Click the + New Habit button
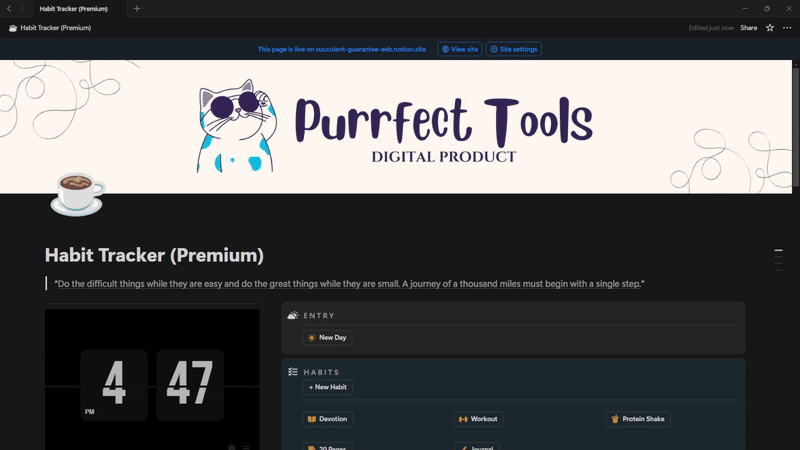The width and height of the screenshot is (800, 450). click(x=328, y=387)
